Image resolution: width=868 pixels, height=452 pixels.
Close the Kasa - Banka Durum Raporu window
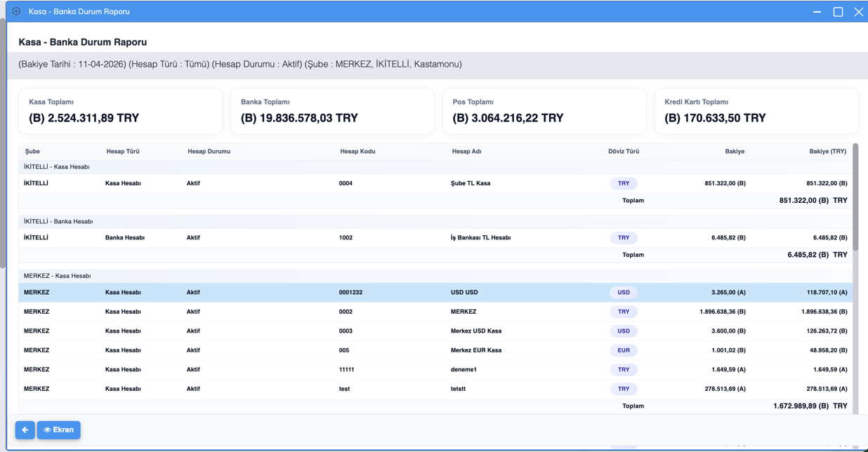coord(858,11)
